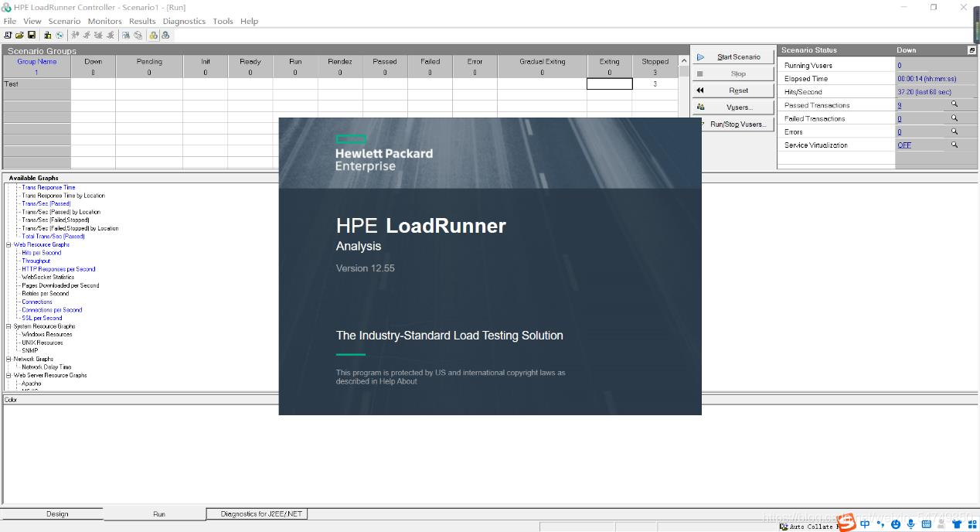
Task: Click the Save Scenario disk icon
Action: (32, 35)
